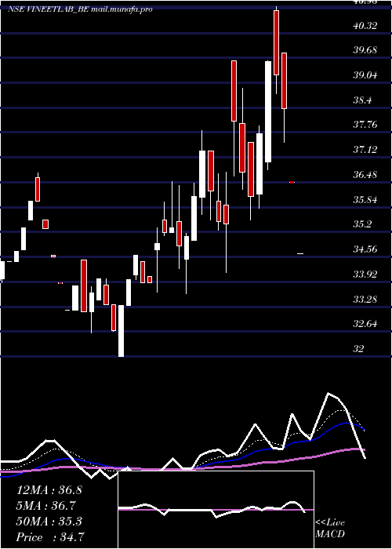Click the 33.92 price axis label
The image size is (392, 549).
365,274
